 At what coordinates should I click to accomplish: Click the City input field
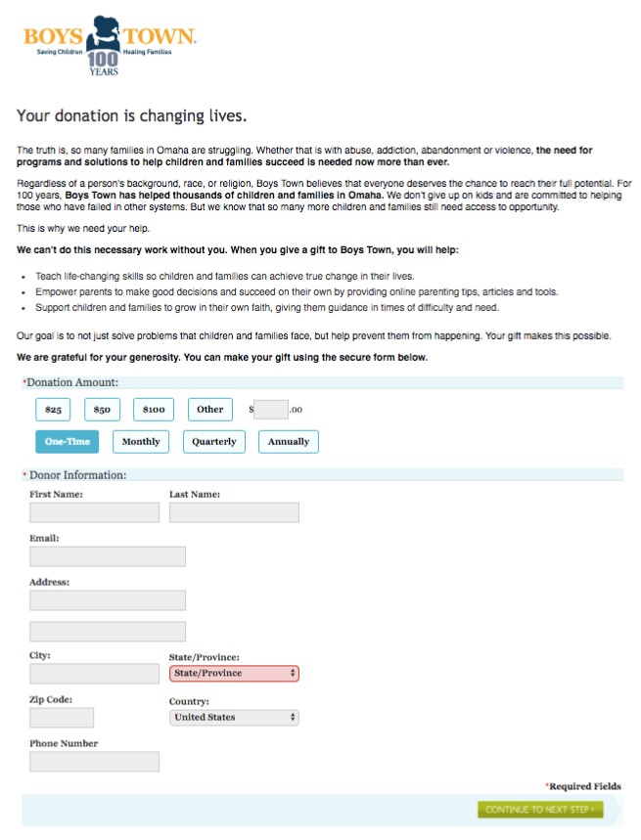(x=94, y=674)
